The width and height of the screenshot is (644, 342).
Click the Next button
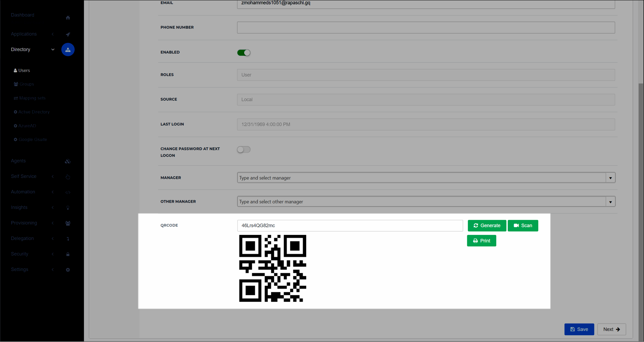pyautogui.click(x=611, y=329)
